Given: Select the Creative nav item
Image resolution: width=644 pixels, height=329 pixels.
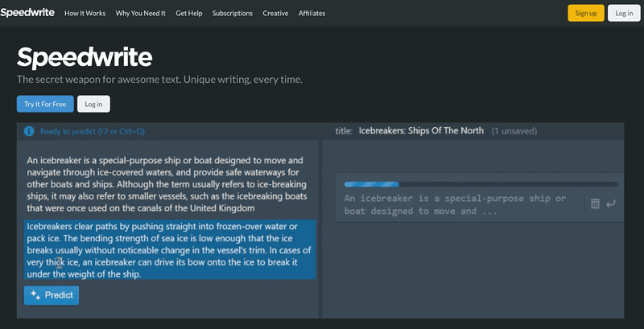Looking at the screenshot, I should pyautogui.click(x=275, y=14).
